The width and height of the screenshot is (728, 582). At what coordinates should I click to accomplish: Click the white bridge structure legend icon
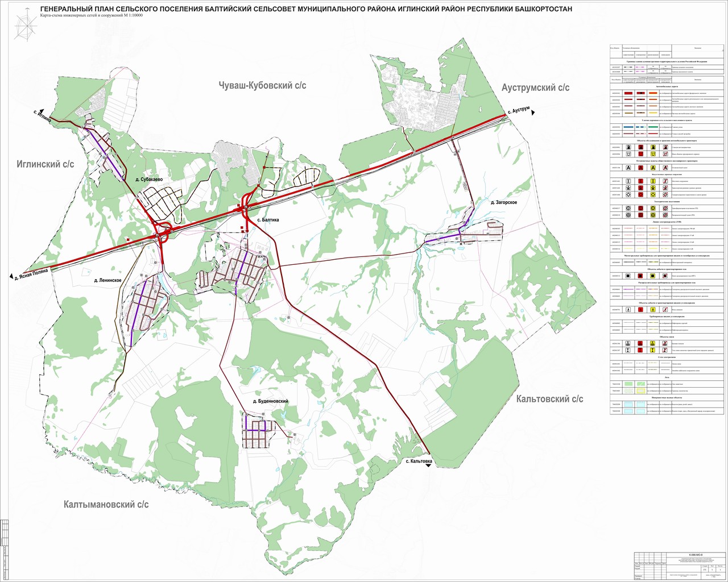click(628, 181)
